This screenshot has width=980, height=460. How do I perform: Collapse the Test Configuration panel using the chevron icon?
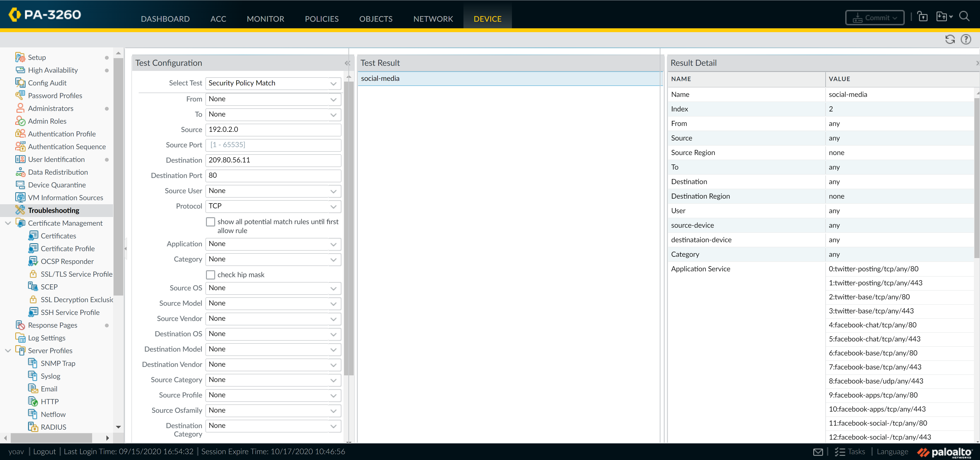point(347,63)
